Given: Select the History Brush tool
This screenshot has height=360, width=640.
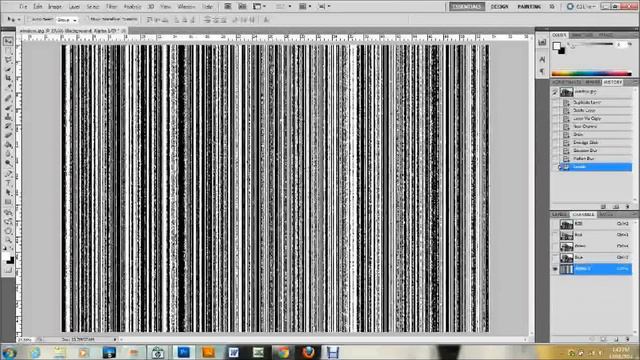Looking at the screenshot, I should click(8, 127).
